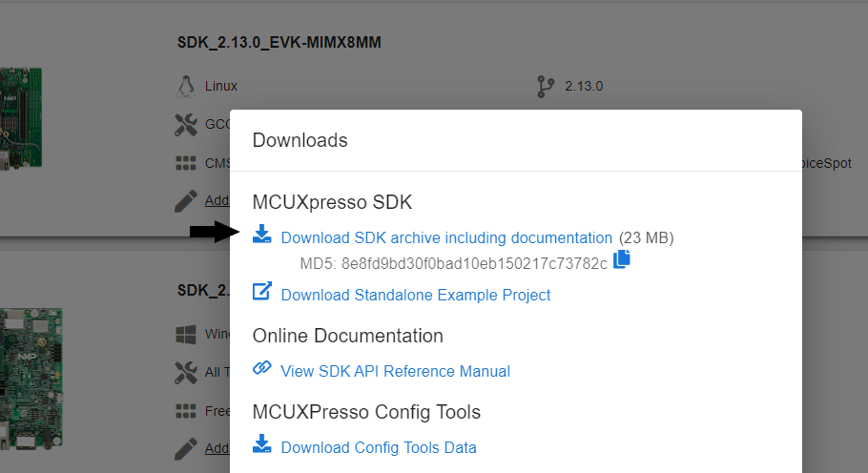
Task: Copy the MD5 checksum to clipboard
Action: 622,259
